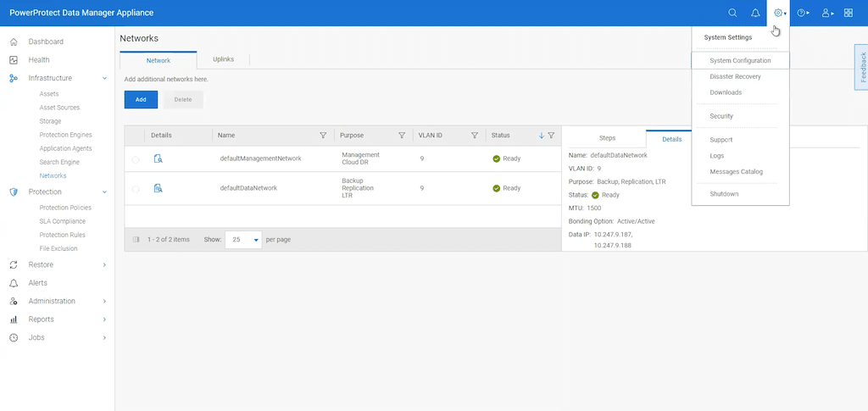The height and width of the screenshot is (411, 868).
Task: Click the defaultDataNetwork name cell
Action: coord(248,188)
